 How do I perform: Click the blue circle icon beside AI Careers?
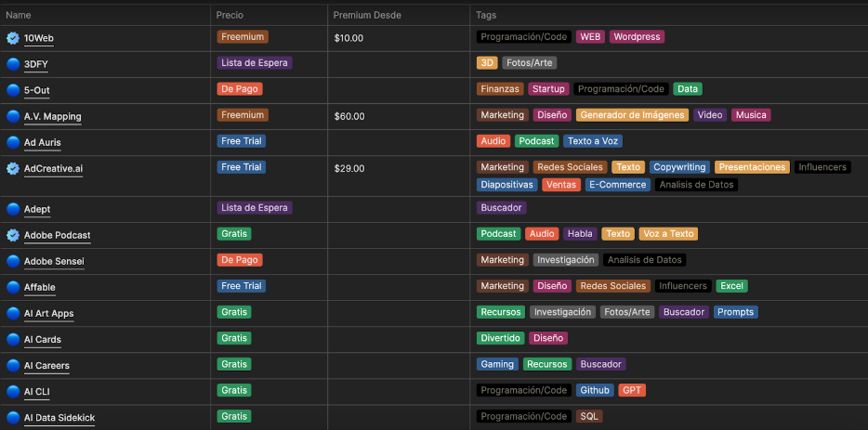click(13, 365)
